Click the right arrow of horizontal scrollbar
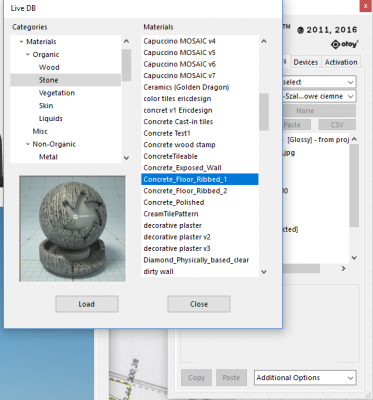The width and height of the screenshot is (373, 400). point(343,268)
